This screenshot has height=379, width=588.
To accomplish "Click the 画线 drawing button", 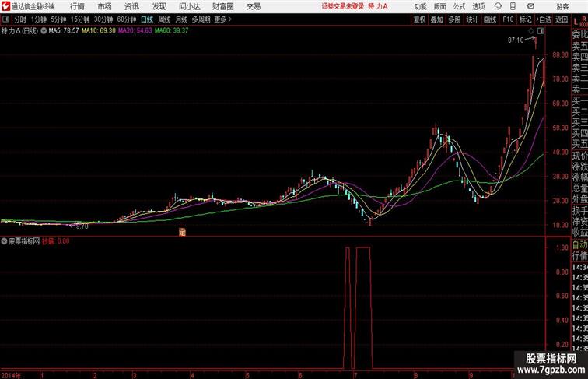I will coord(490,19).
